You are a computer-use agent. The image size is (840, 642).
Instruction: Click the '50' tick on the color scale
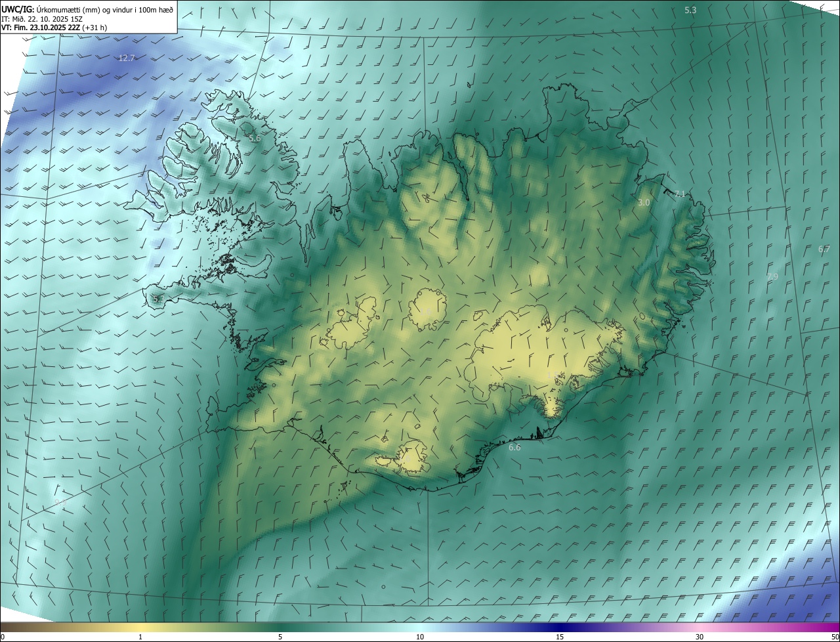click(x=835, y=637)
